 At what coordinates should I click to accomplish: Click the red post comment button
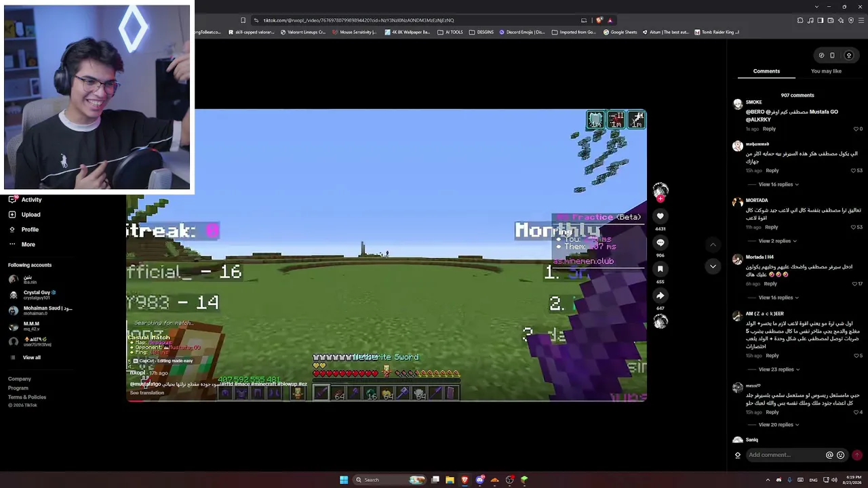pyautogui.click(x=857, y=455)
